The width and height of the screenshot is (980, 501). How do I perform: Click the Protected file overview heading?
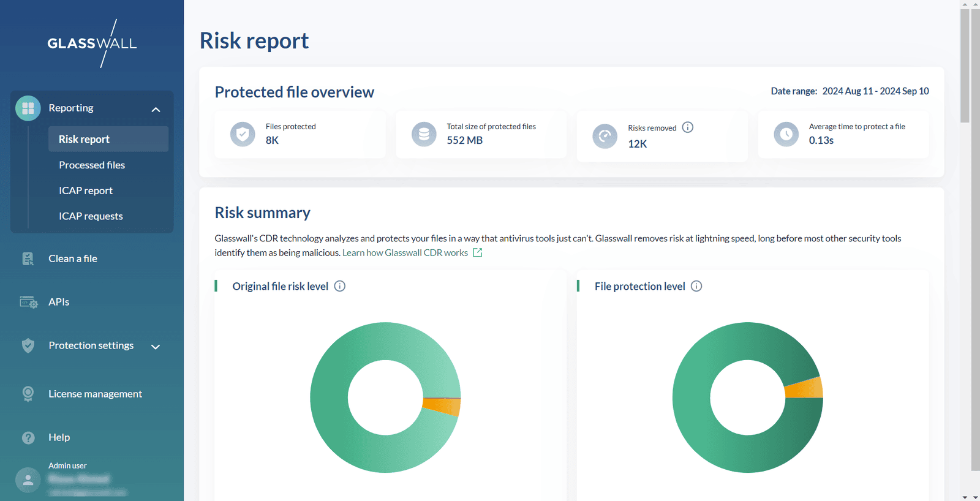(294, 92)
